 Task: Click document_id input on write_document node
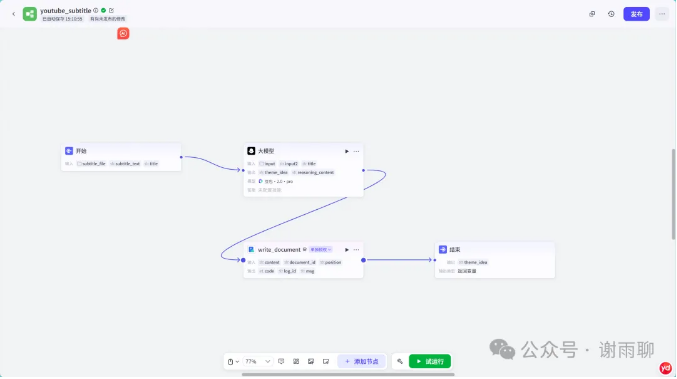click(x=300, y=262)
